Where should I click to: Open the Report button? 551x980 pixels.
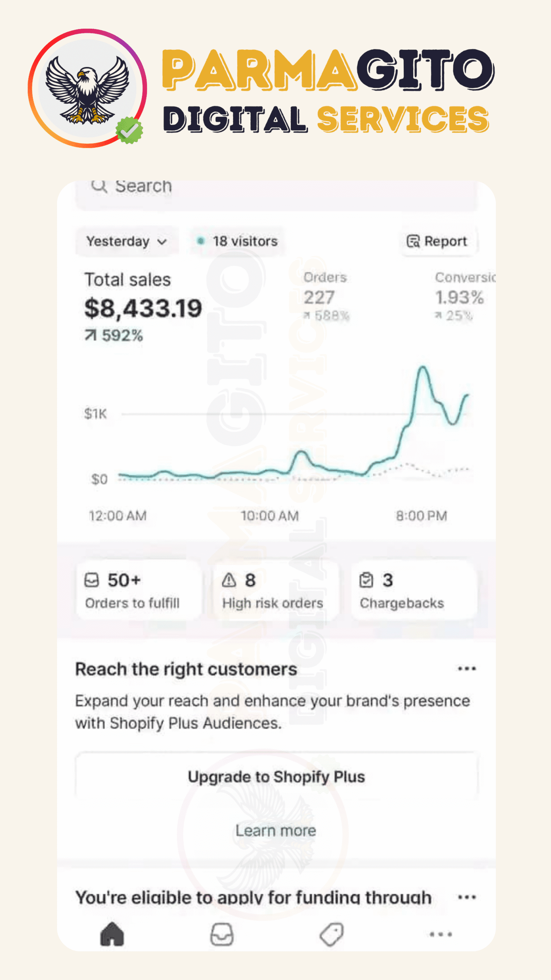[437, 242]
